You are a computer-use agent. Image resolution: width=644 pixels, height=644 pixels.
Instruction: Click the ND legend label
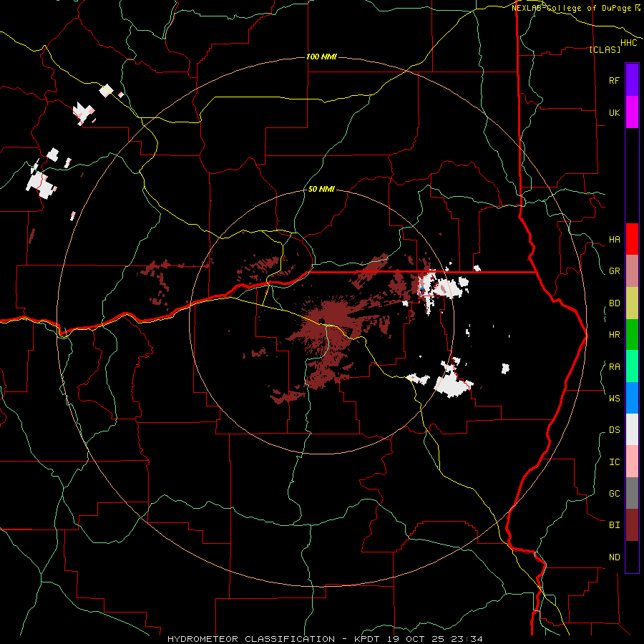pos(614,557)
